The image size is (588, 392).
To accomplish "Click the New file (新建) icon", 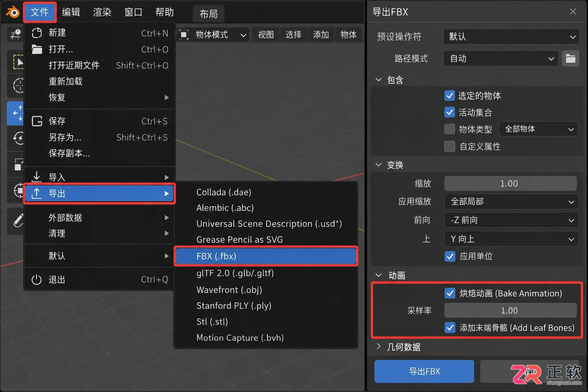I will tap(37, 33).
